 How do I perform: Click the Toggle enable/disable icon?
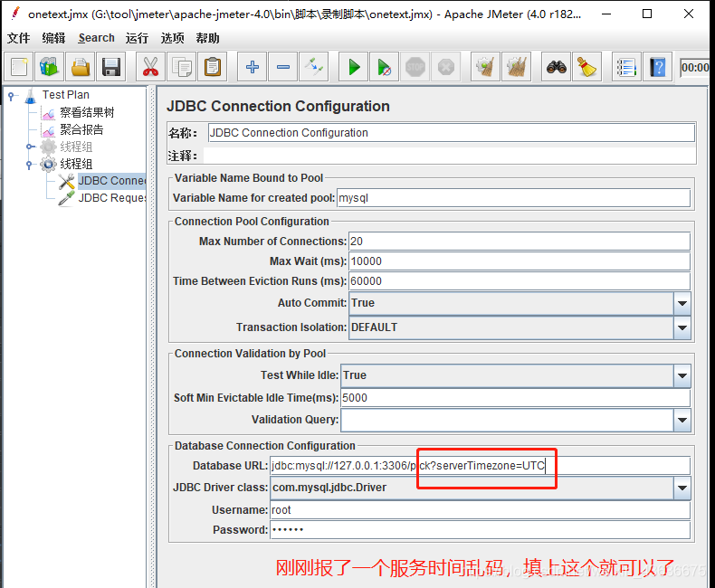coord(314,68)
